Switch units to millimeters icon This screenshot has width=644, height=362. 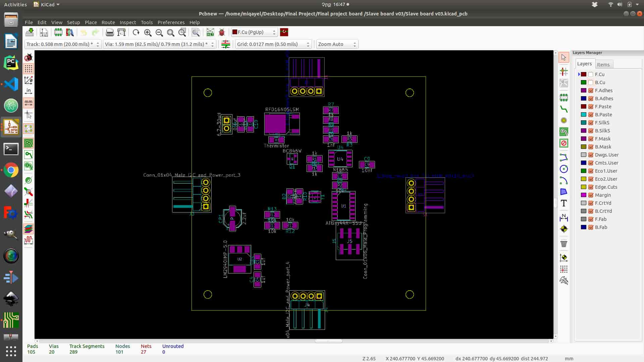click(x=29, y=103)
